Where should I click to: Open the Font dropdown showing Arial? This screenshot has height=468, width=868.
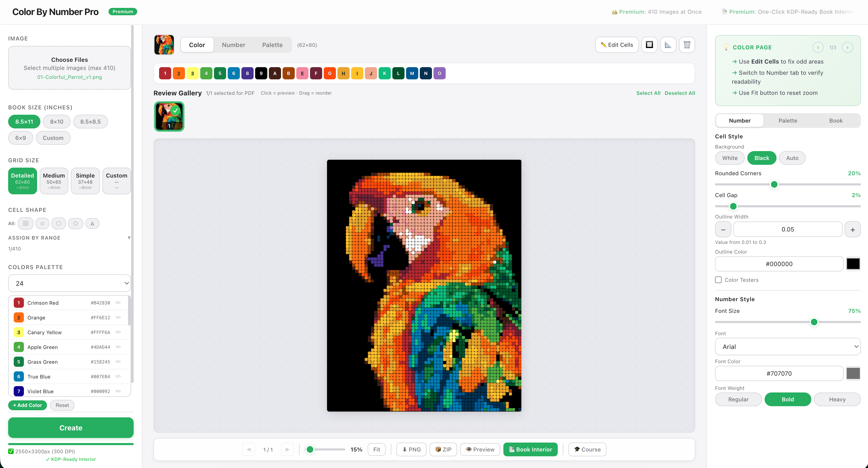787,346
